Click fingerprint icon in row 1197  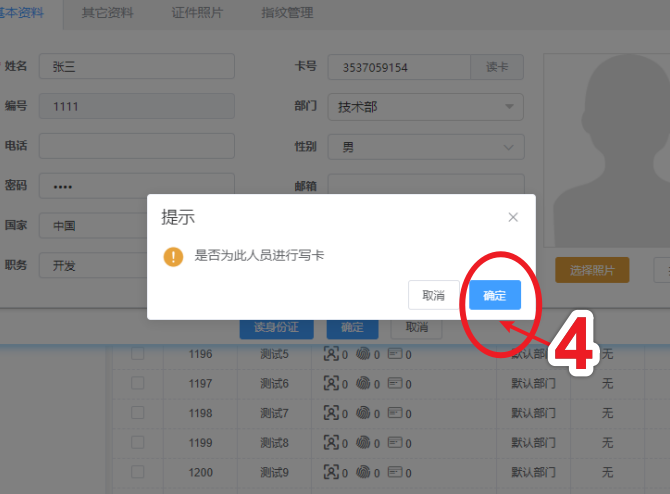363,383
